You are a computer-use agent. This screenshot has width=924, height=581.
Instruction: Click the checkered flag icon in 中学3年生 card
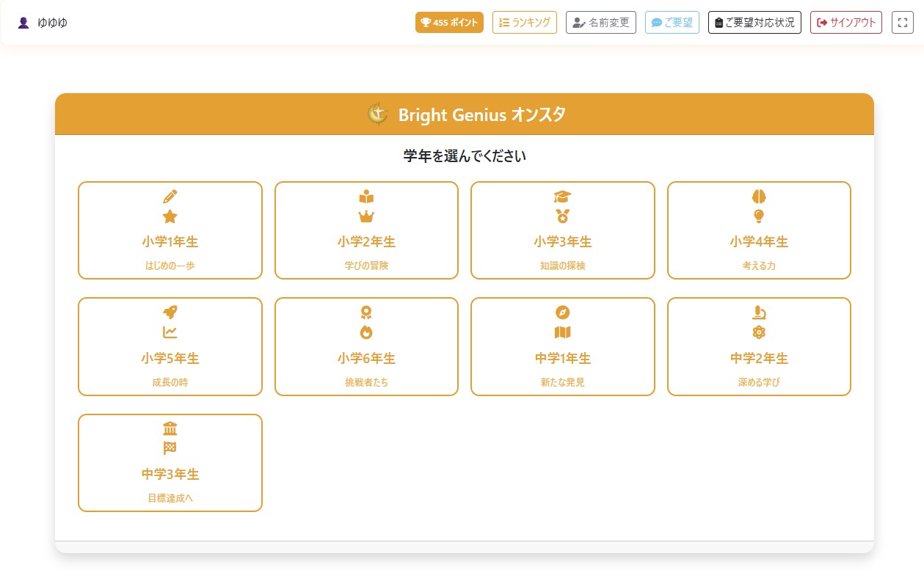click(170, 448)
